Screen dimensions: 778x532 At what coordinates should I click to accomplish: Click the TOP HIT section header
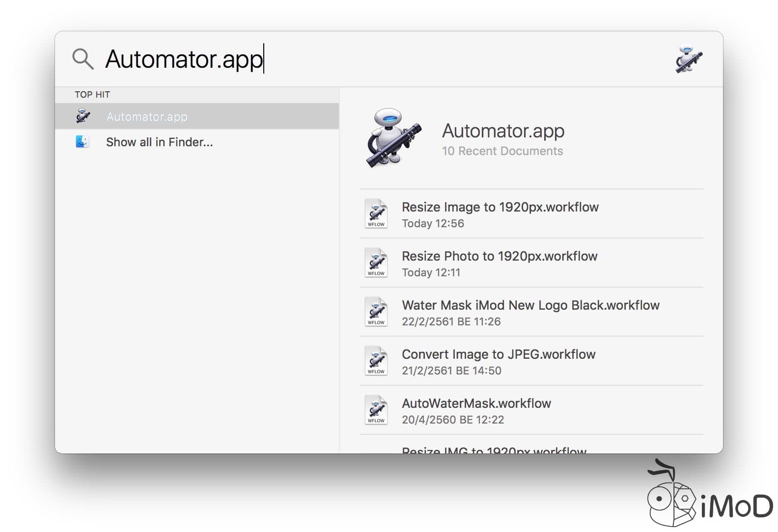[92, 95]
